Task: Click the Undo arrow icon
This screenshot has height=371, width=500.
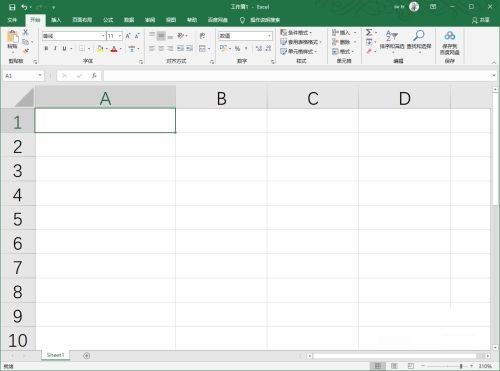Action: [x=24, y=7]
